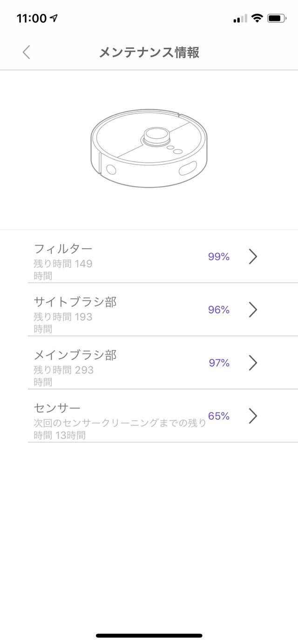The height and width of the screenshot is (644, 298).
Task: Tap the battery status icon
Action: point(278,18)
